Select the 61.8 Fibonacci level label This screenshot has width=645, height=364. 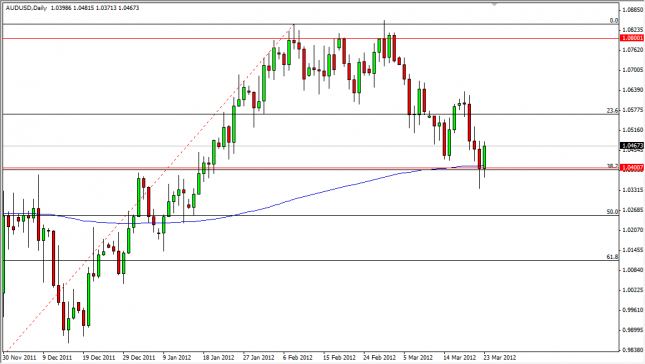coord(613,257)
